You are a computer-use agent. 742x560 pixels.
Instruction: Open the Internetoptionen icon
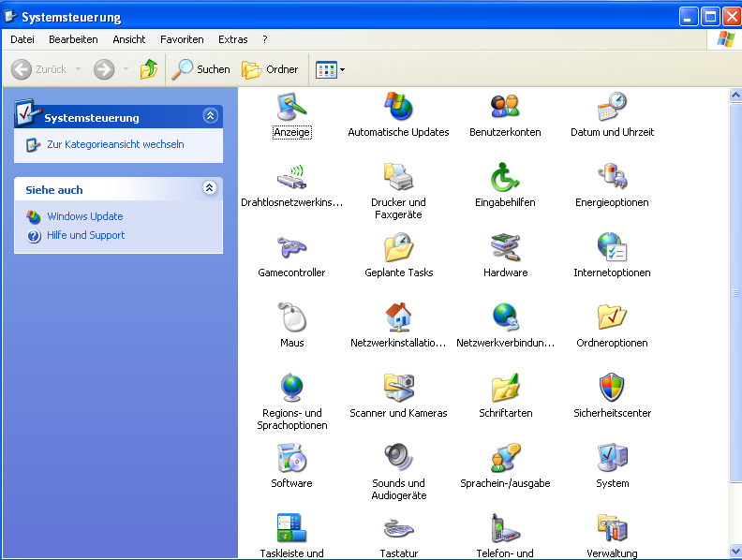[x=612, y=247]
